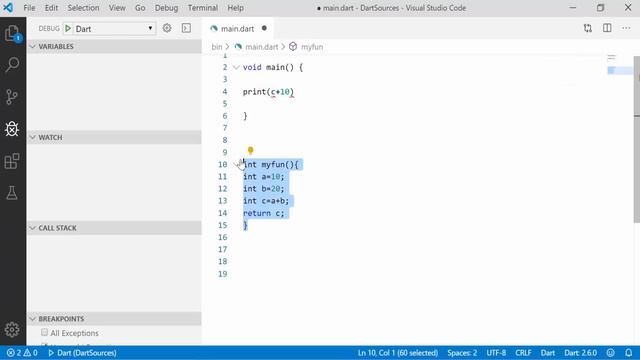
Task: Open the Extensions view icon
Action: [x=12, y=161]
